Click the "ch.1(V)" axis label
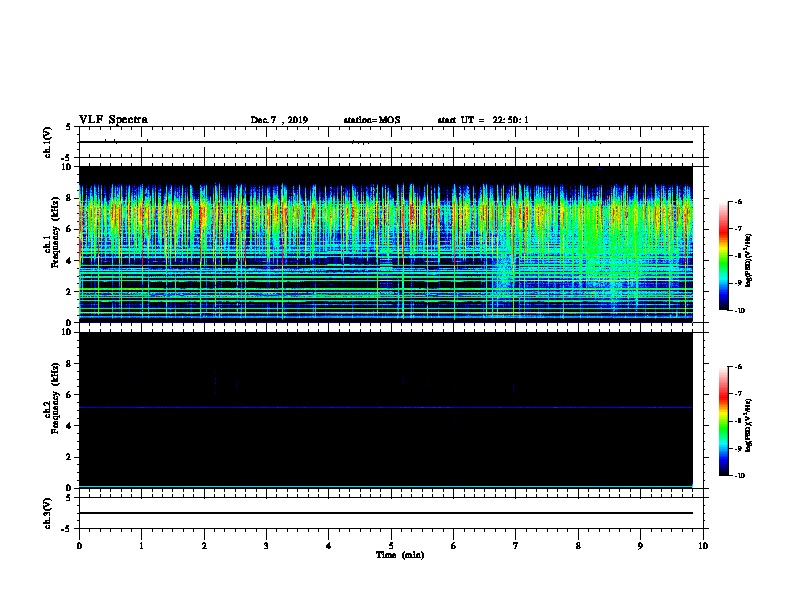This screenshot has width=792, height=612. [x=48, y=142]
